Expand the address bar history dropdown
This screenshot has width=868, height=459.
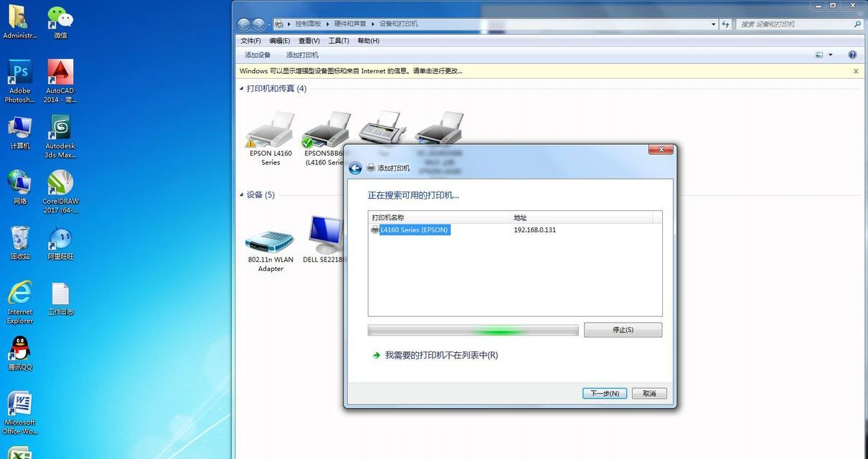point(714,24)
